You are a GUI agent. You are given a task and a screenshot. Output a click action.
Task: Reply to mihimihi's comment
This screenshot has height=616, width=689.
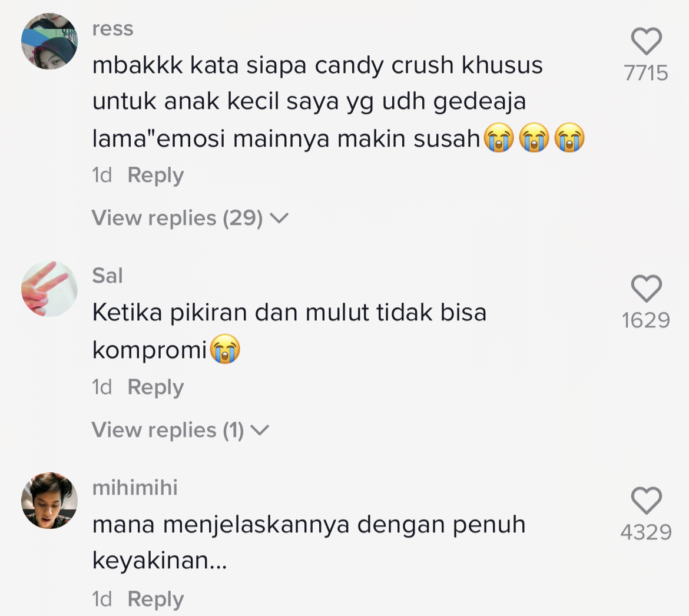(x=155, y=600)
